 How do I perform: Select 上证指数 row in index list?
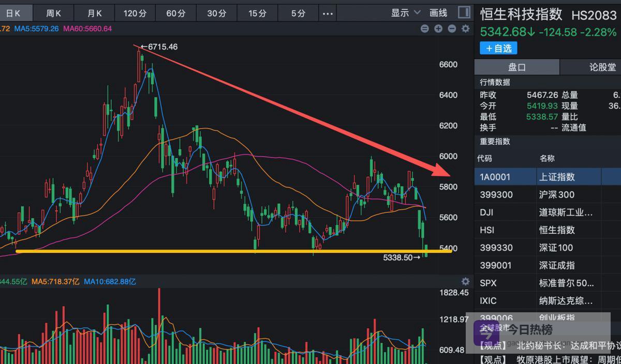point(548,177)
